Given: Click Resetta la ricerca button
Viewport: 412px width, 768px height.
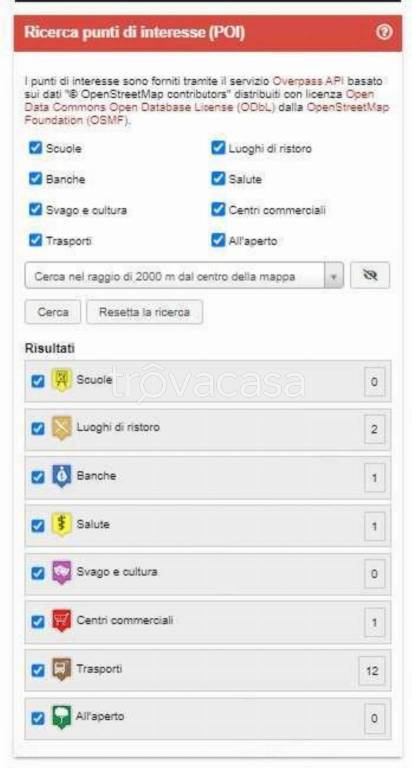Looking at the screenshot, I should [x=145, y=312].
